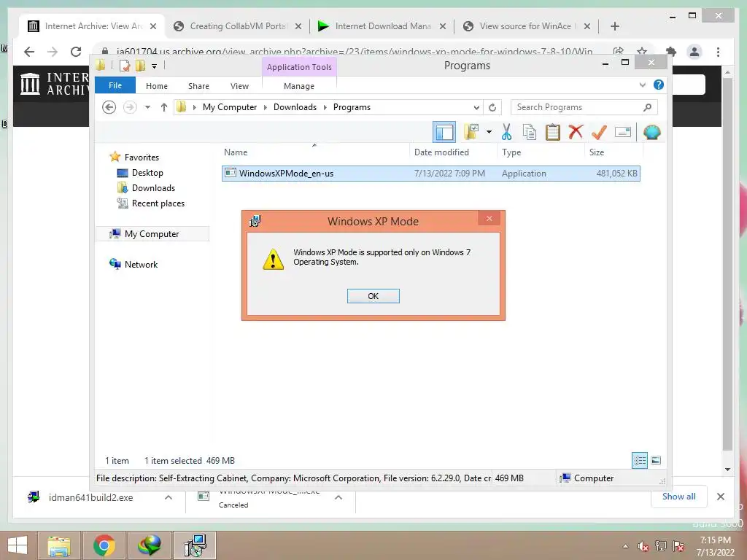
Task: Open recent locations dropdown arrow
Action: pyautogui.click(x=147, y=107)
